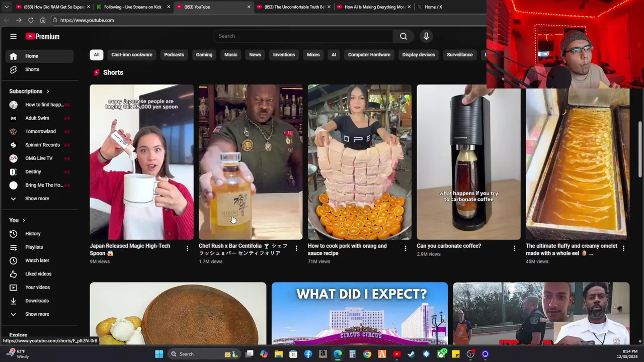Open Adult Swim subscription channel

(x=40, y=118)
